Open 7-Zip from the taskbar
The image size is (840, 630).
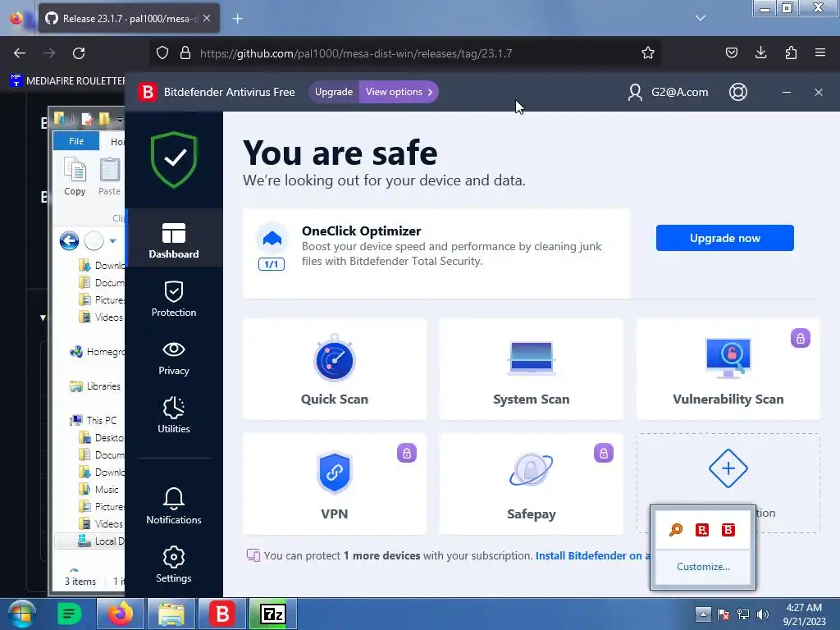pos(272,614)
